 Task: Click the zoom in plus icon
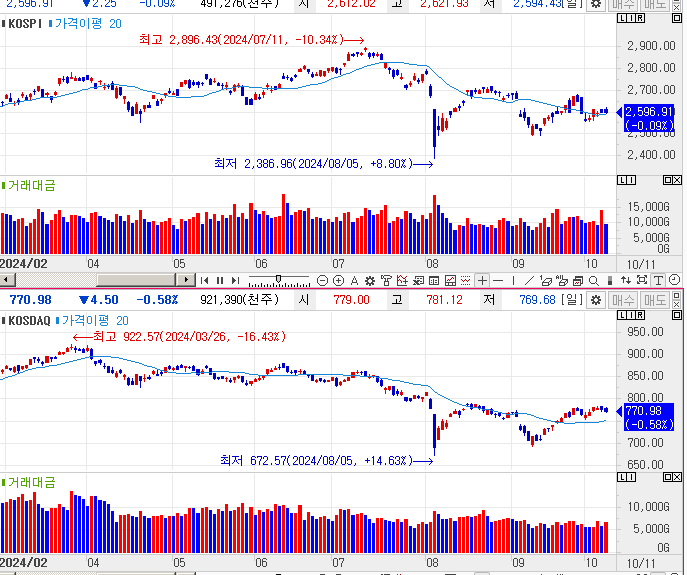(x=338, y=280)
